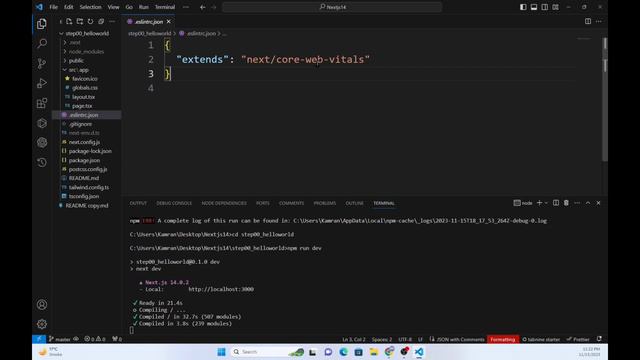Collapse the step00_helloworld root folder
The image size is (640, 360).
tap(87, 33)
